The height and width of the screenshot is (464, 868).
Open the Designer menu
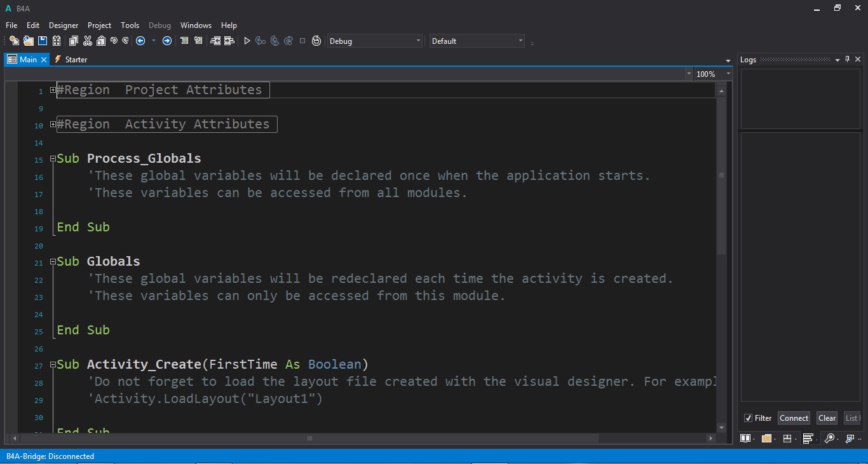pyautogui.click(x=64, y=25)
